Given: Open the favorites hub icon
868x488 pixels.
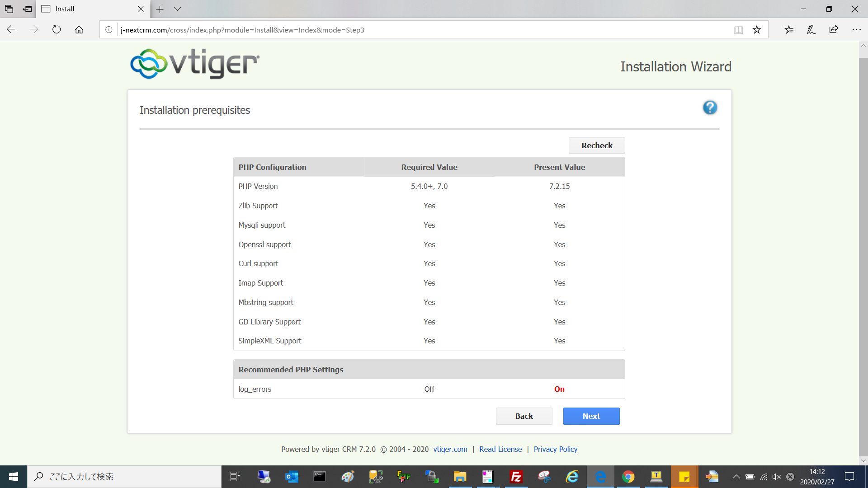Looking at the screenshot, I should [x=789, y=30].
